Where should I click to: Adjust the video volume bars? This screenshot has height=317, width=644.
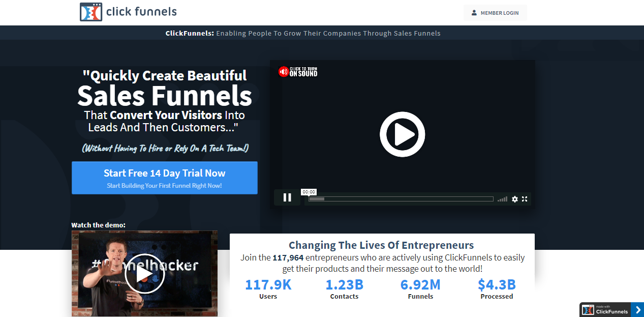click(502, 199)
